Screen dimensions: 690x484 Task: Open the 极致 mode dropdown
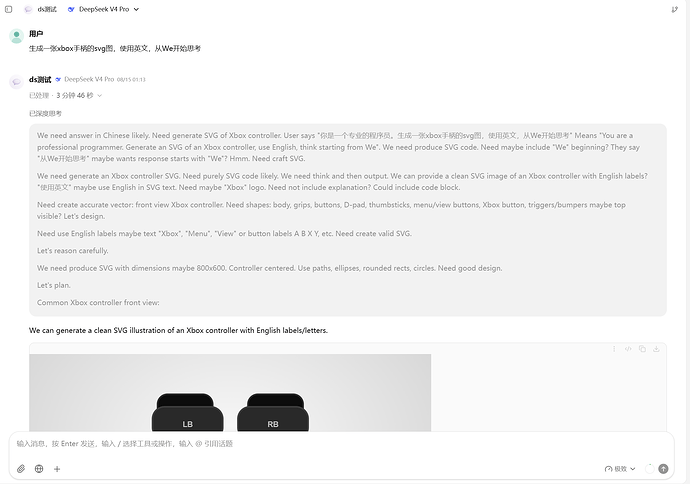[620, 469]
